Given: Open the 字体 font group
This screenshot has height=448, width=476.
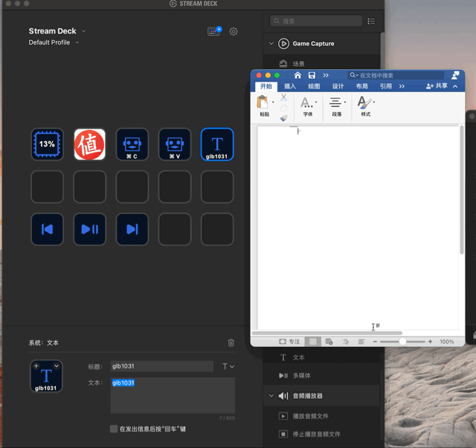Looking at the screenshot, I should point(308,106).
